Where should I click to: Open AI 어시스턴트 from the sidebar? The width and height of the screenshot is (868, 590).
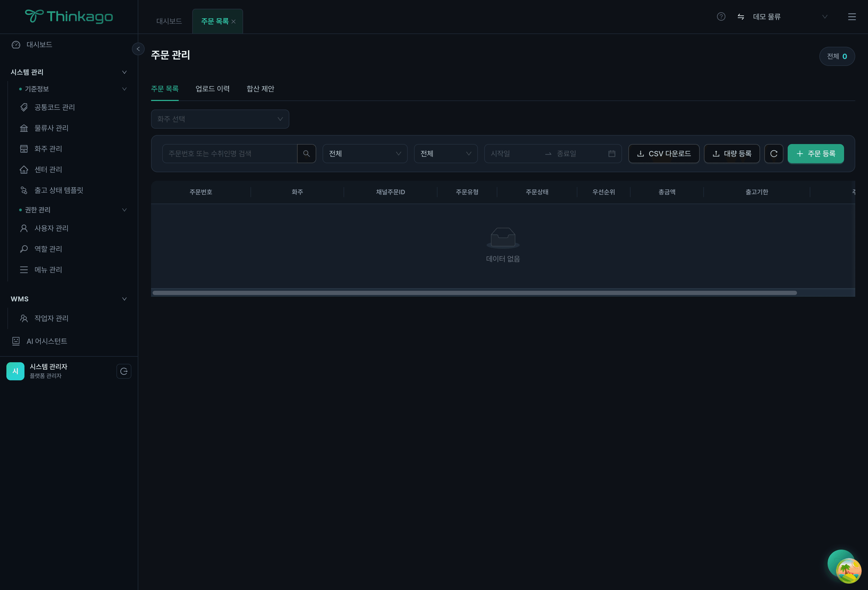47,341
